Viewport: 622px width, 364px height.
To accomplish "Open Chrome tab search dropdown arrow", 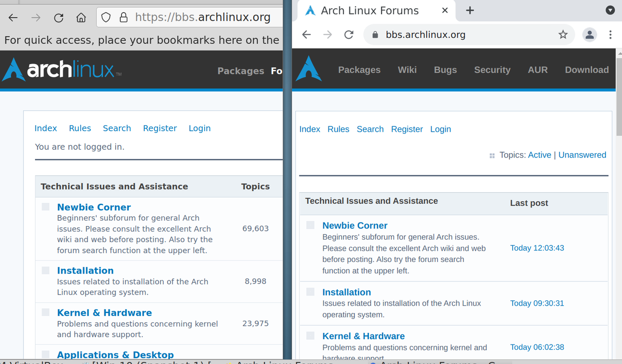I will point(611,10).
